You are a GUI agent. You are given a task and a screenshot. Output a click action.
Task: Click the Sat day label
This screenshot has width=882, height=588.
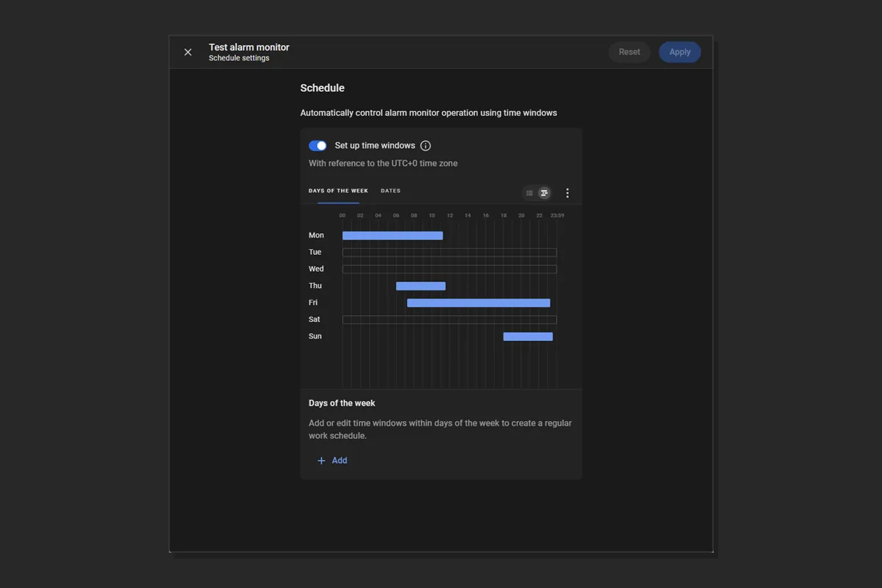pos(315,320)
